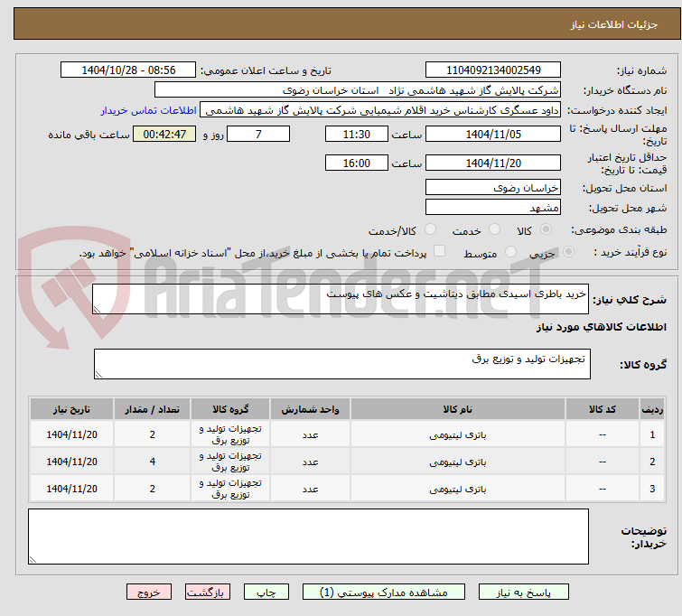Image resolution: width=682 pixels, height=616 pixels.
Task: Select the کالا/خدمت radio button
Action: 430,229
